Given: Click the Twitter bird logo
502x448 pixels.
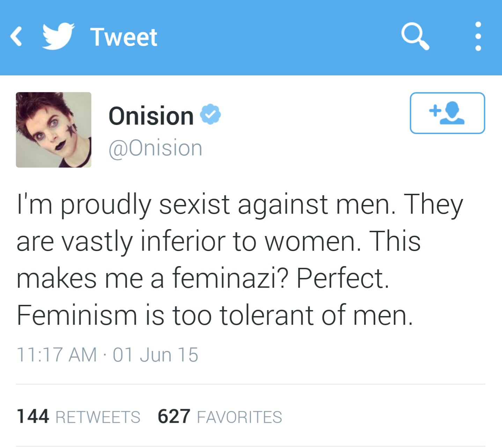Looking at the screenshot, I should (x=58, y=36).
